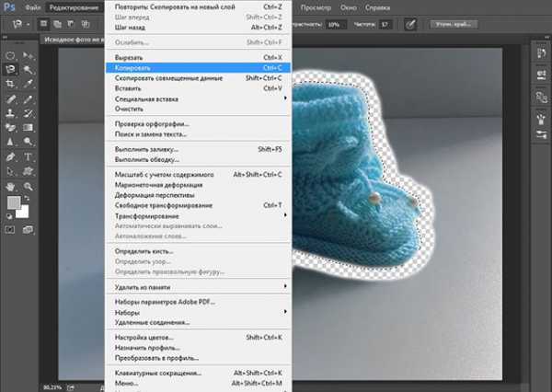Select the Move tool
The height and width of the screenshot is (392, 552).
tap(29, 55)
